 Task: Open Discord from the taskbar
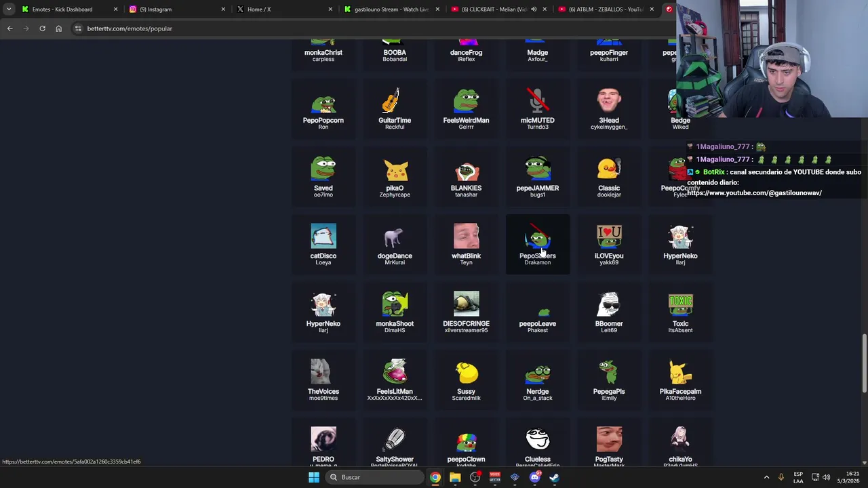pos(534,477)
